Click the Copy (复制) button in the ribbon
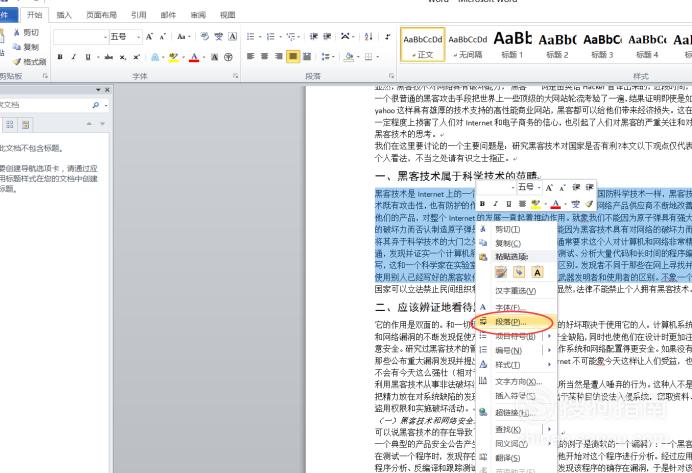Viewport: 692px width, 473px height. 26,47
